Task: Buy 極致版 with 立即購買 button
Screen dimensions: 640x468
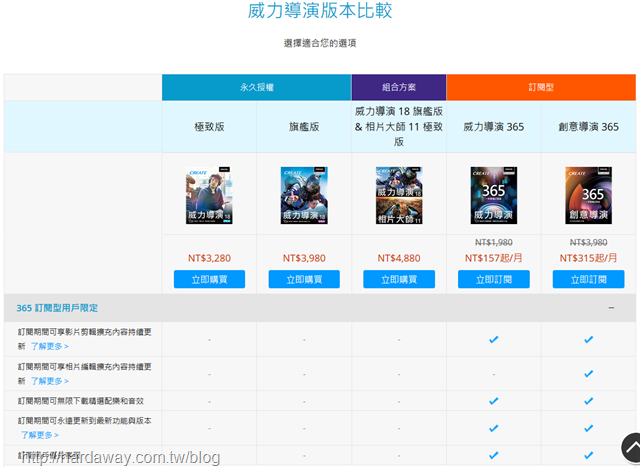Action: click(209, 279)
